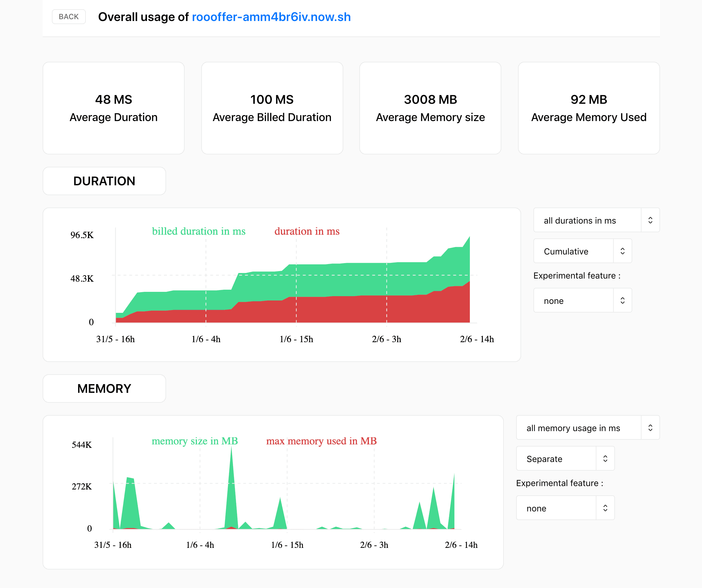Click the arrows icon beside 'all durations in ms'
This screenshot has height=588, width=702.
coord(650,220)
